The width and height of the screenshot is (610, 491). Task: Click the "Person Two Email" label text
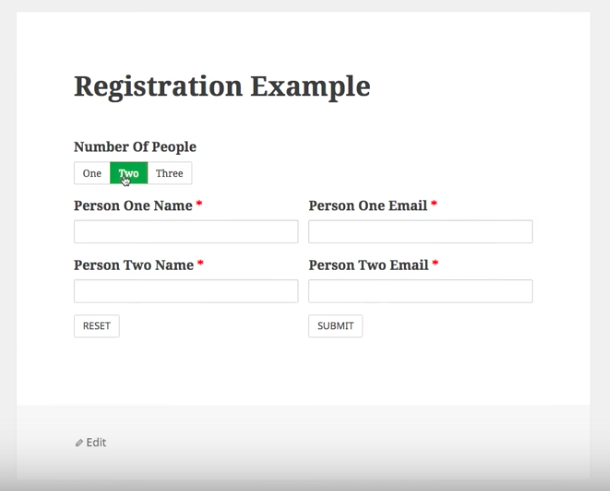(368, 265)
